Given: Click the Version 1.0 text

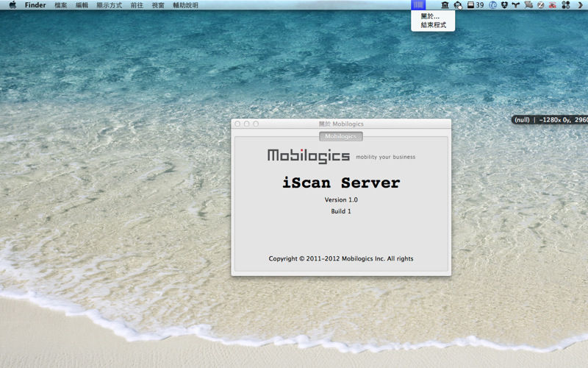Looking at the screenshot, I should point(341,199).
